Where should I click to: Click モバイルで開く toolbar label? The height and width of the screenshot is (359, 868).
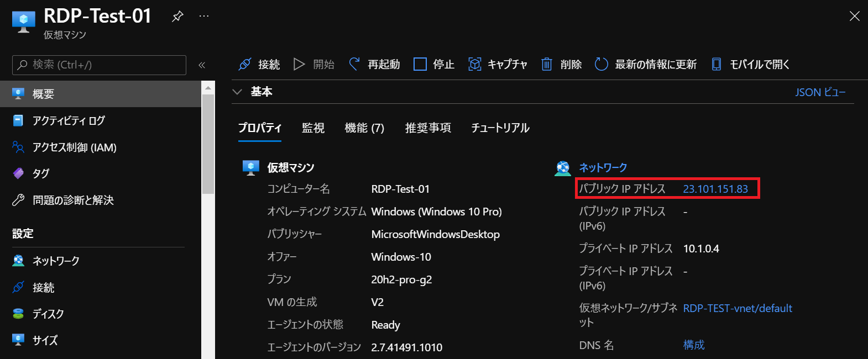[x=760, y=65]
